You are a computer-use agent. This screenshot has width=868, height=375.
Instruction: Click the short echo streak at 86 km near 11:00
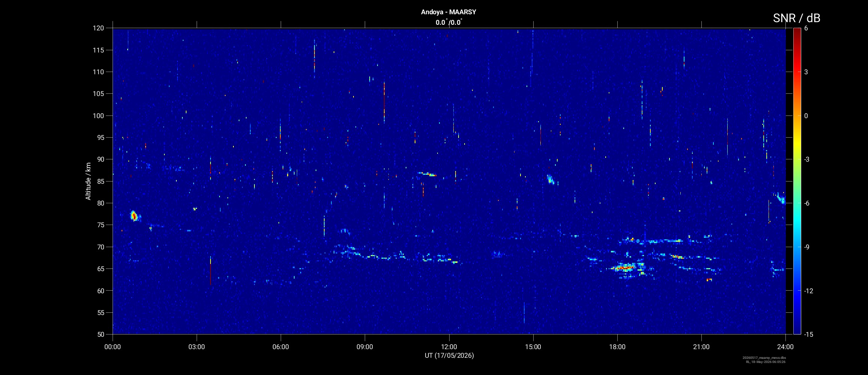[427, 174]
